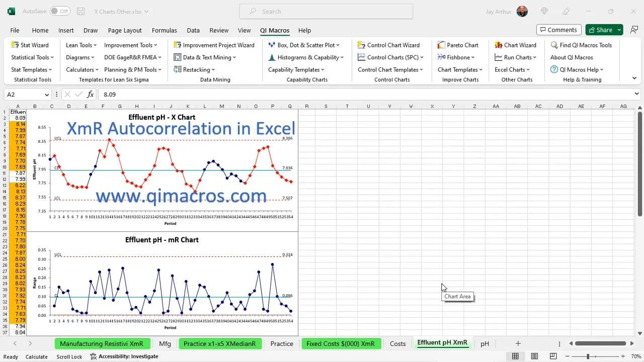Toggle the AutoSave switch

tap(60, 11)
